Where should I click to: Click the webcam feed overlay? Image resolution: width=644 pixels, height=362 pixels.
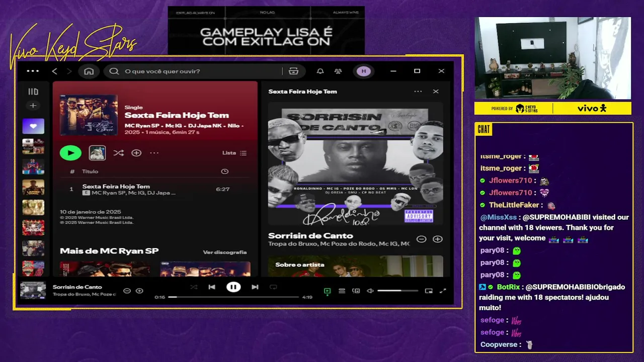pos(552,58)
